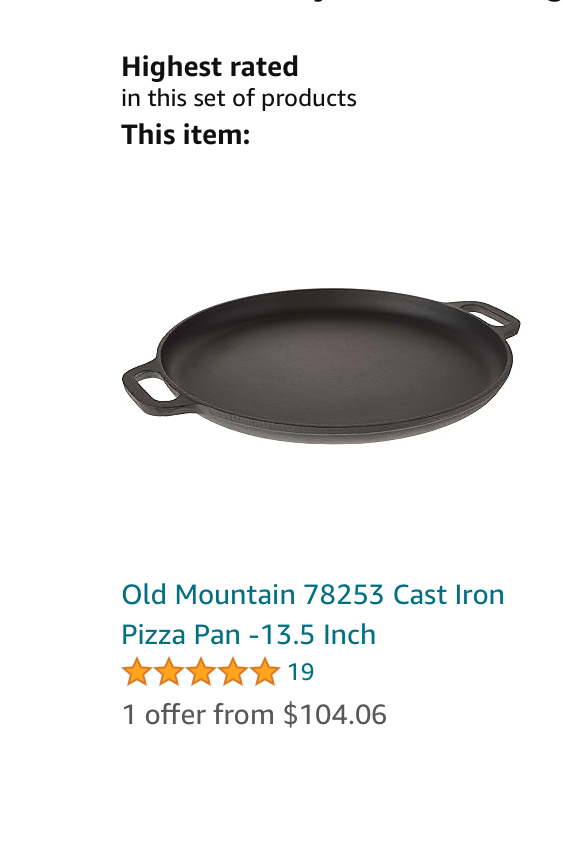Click the $104.06 price

335,714
